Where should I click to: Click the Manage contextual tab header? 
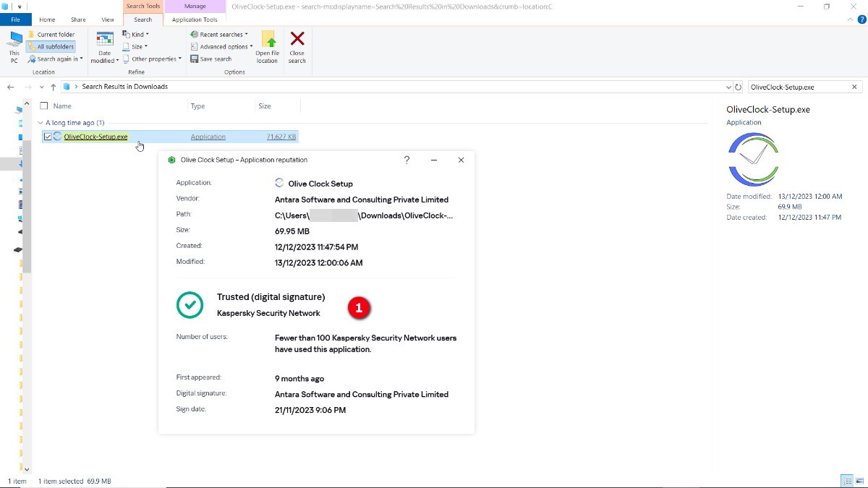click(195, 7)
